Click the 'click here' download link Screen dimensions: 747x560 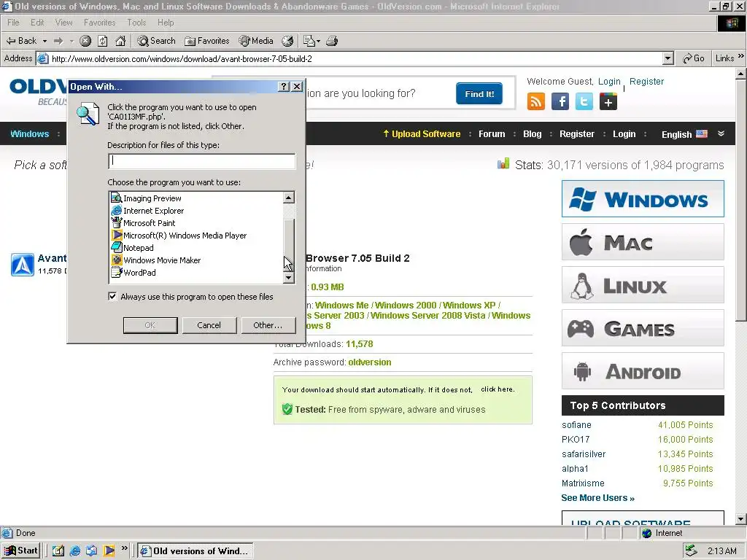(x=498, y=389)
